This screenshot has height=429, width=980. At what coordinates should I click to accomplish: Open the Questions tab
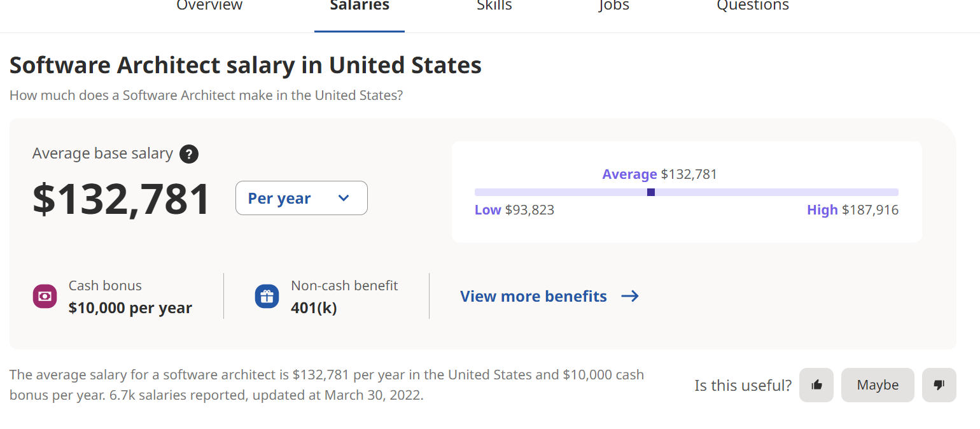tap(753, 6)
